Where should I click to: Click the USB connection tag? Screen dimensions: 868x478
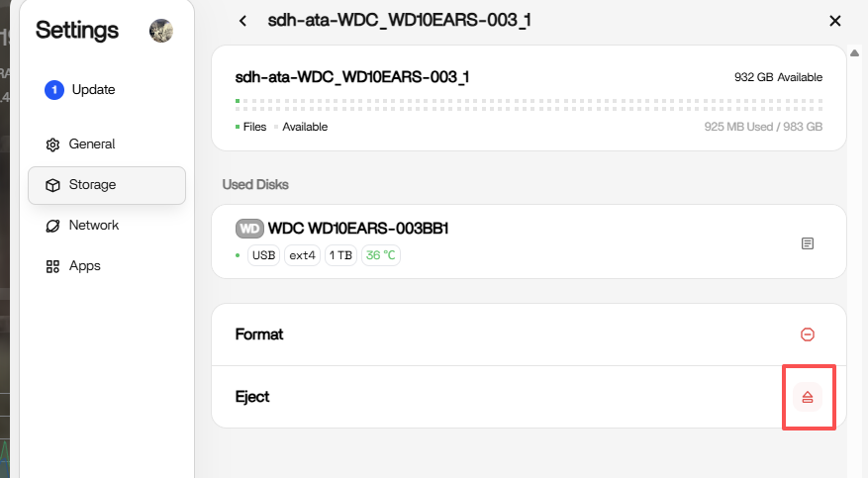pos(264,255)
